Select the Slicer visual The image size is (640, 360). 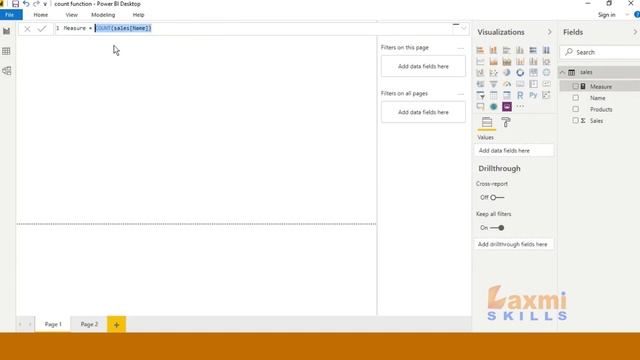pos(480,96)
